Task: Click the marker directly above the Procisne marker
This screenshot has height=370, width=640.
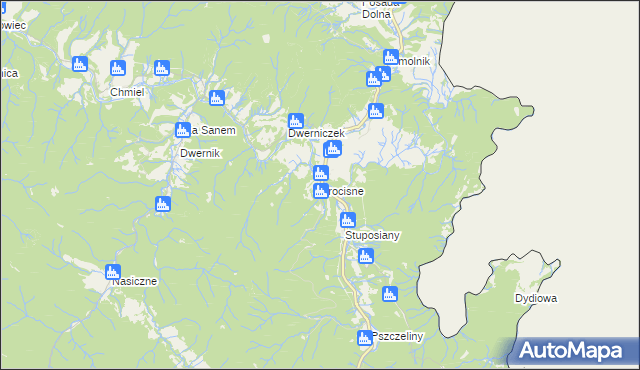Action: click(x=321, y=173)
